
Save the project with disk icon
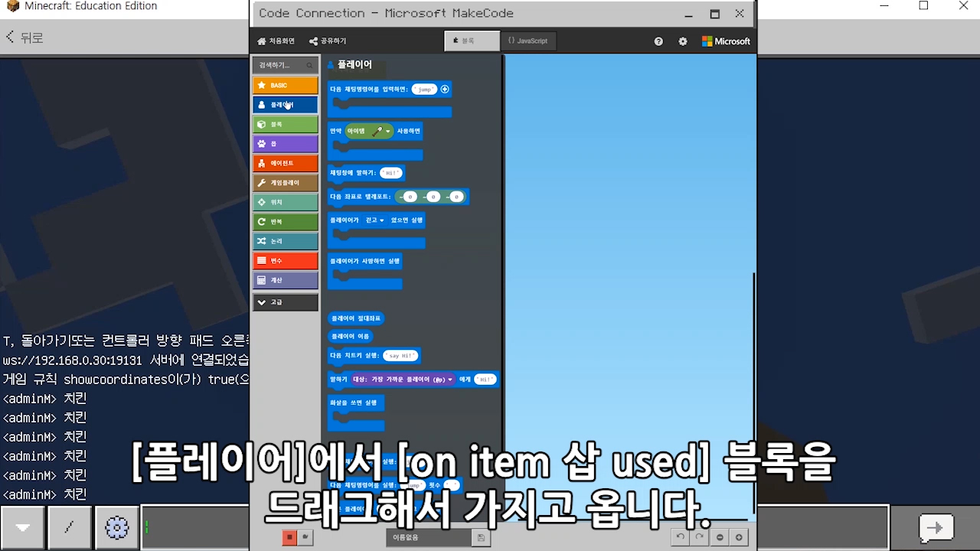point(481,537)
